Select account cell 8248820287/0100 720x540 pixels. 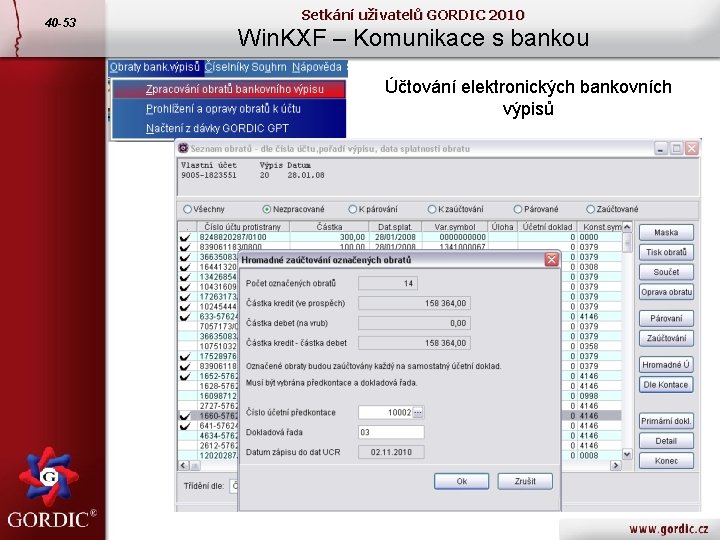coord(243,237)
